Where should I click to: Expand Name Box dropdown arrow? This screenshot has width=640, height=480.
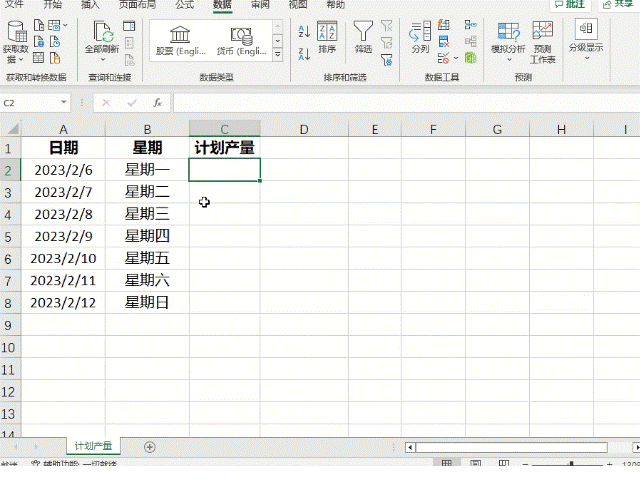click(x=64, y=102)
